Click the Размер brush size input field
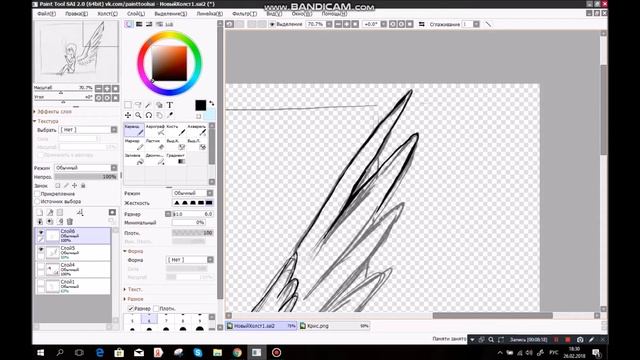Screen dimensions: 640x360 point(192,214)
